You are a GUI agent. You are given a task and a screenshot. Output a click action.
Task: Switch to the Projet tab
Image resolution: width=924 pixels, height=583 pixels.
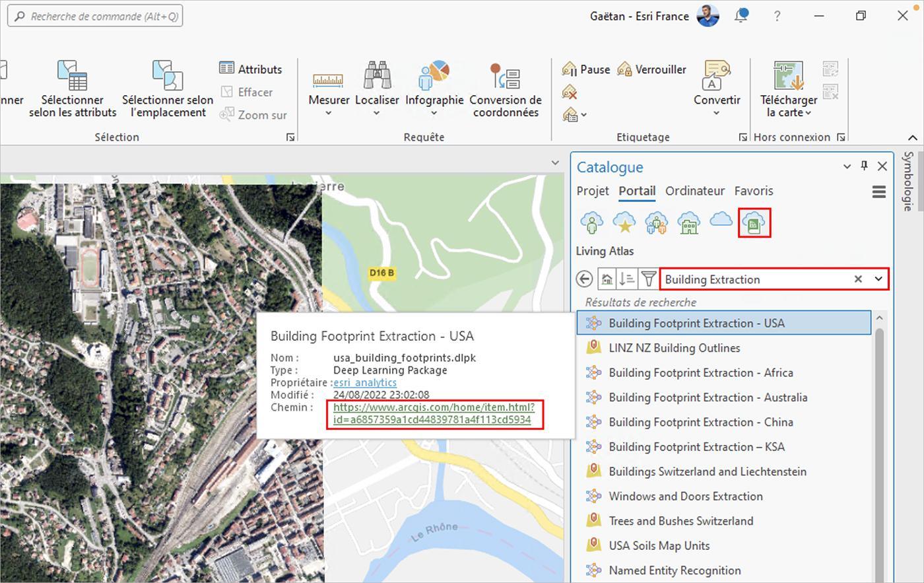[593, 191]
